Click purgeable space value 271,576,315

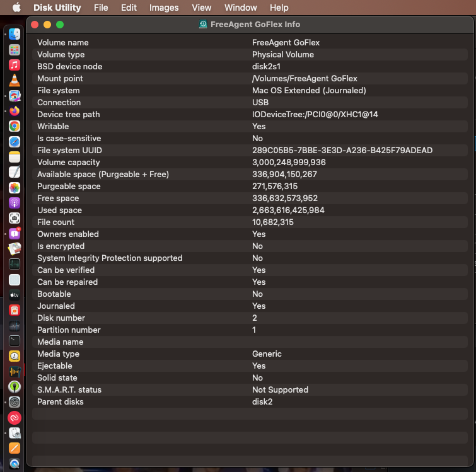tap(275, 187)
